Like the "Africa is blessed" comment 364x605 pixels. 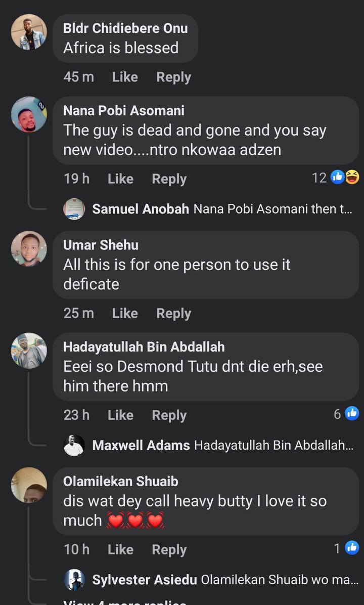tap(125, 77)
